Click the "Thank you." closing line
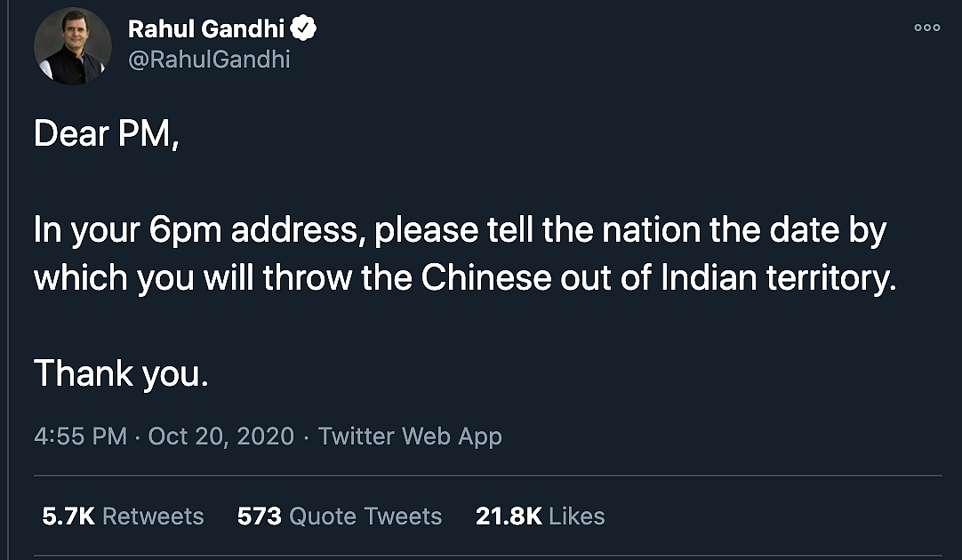962x560 pixels. click(x=121, y=373)
